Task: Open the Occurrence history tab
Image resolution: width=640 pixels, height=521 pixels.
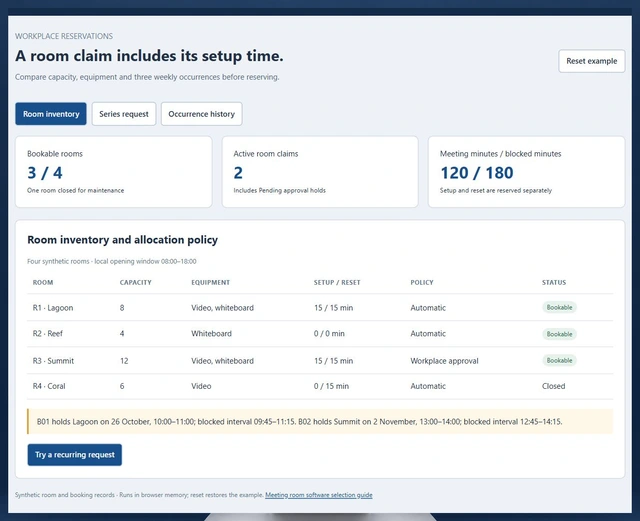Action: click(x=202, y=114)
